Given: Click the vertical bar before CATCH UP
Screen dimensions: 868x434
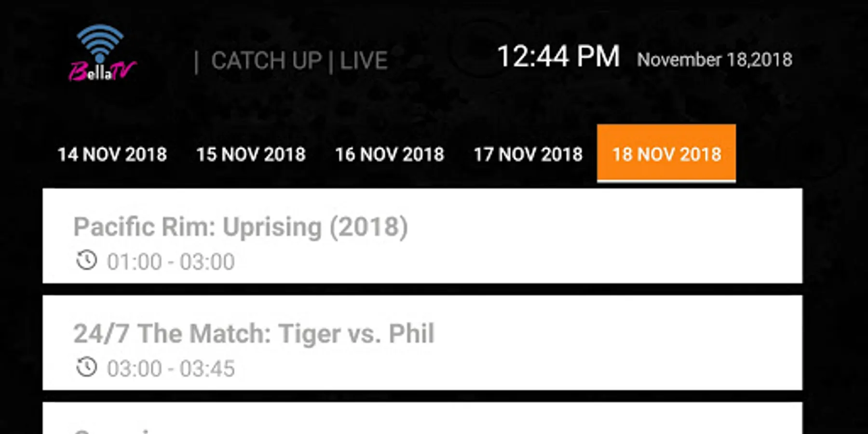Looking at the screenshot, I should tap(196, 62).
